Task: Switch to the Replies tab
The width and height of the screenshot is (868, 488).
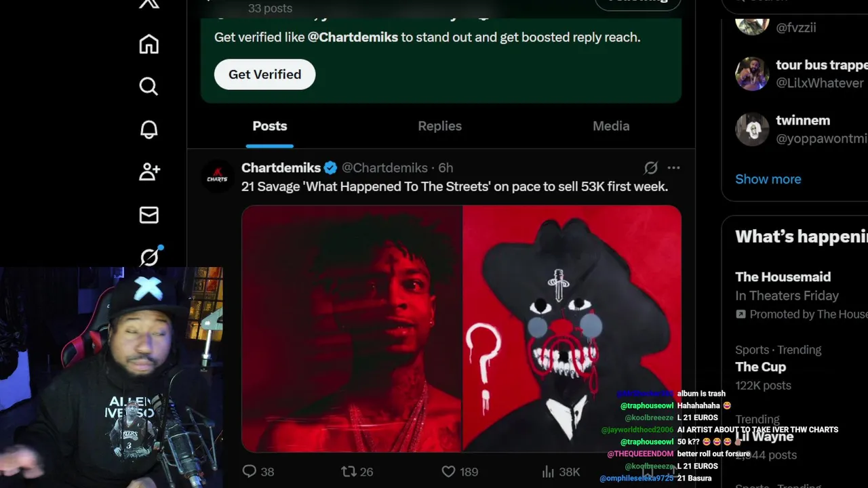Action: tap(439, 126)
